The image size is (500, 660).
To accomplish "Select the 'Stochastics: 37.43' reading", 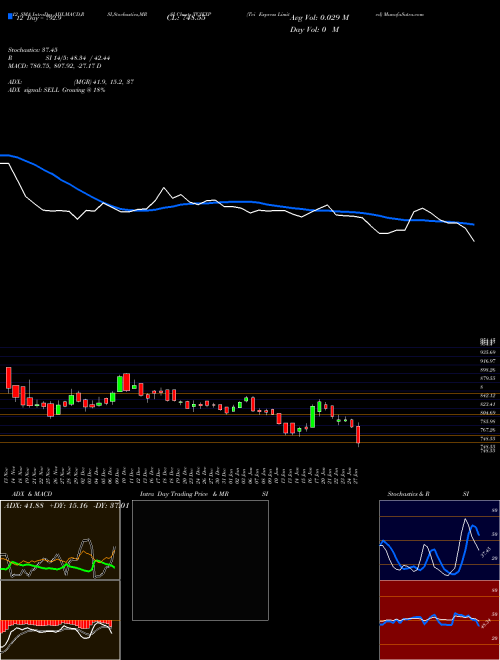I will (33, 50).
